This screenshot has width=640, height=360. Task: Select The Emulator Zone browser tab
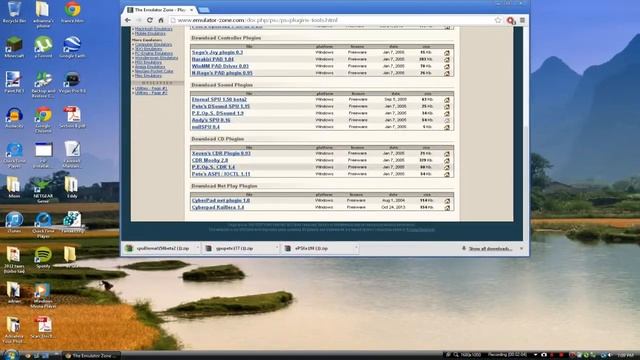pyautogui.click(x=160, y=9)
